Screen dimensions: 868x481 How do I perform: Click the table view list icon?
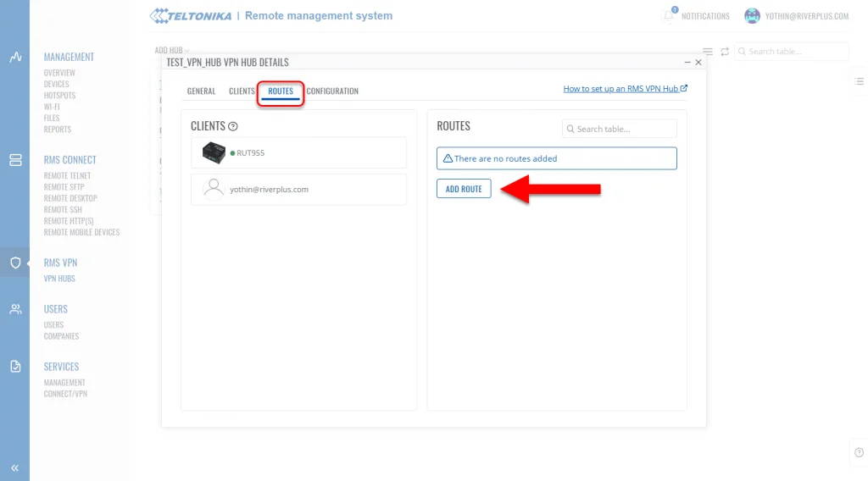click(x=708, y=52)
